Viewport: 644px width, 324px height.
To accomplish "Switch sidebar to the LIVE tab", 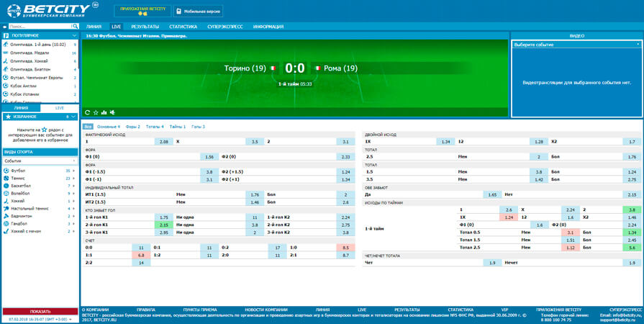I will pyautogui.click(x=60, y=108).
